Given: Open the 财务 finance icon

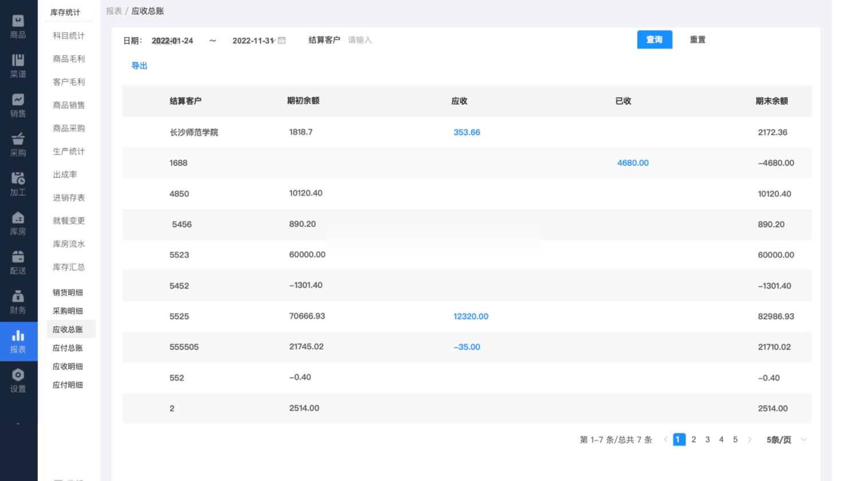Looking at the screenshot, I should point(18,297).
